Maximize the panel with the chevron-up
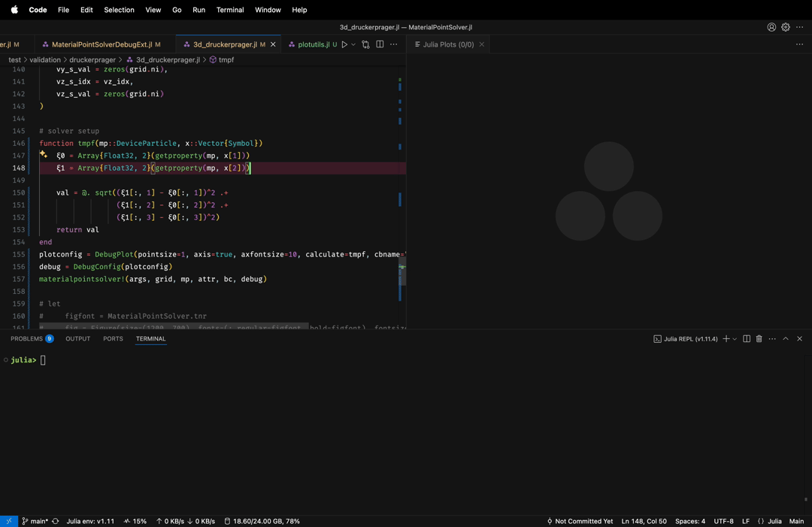812x527 pixels. pyautogui.click(x=786, y=339)
